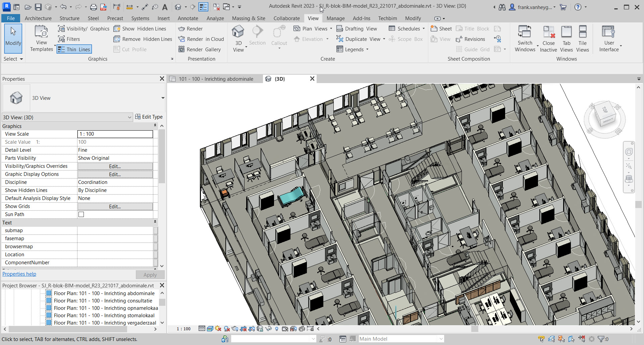The height and width of the screenshot is (345, 644).
Task: Choose the Duplicate View tool
Action: [359, 39]
